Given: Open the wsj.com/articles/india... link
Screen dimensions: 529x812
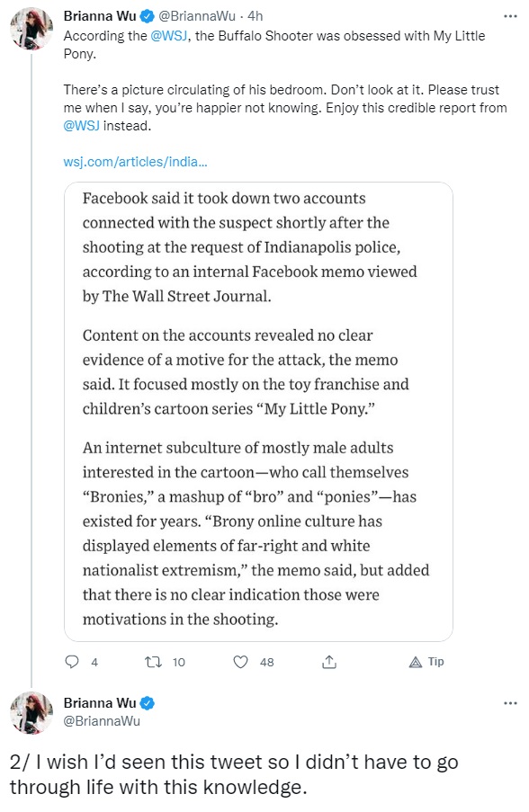Looking at the screenshot, I should click(x=135, y=162).
